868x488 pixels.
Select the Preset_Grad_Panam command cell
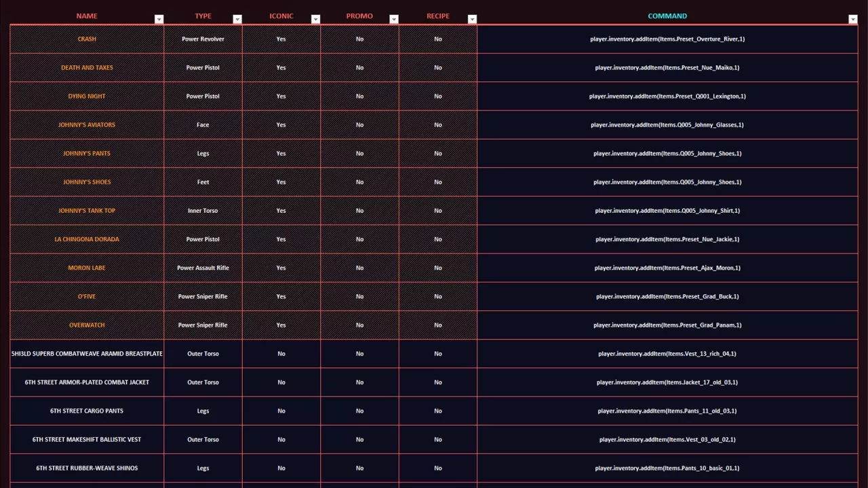pyautogui.click(x=667, y=325)
